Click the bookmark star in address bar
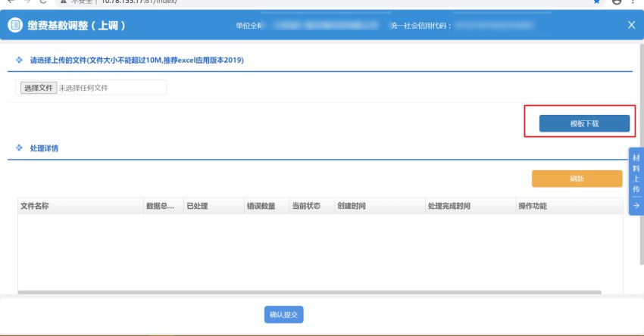The width and height of the screenshot is (644, 336). (x=597, y=2)
